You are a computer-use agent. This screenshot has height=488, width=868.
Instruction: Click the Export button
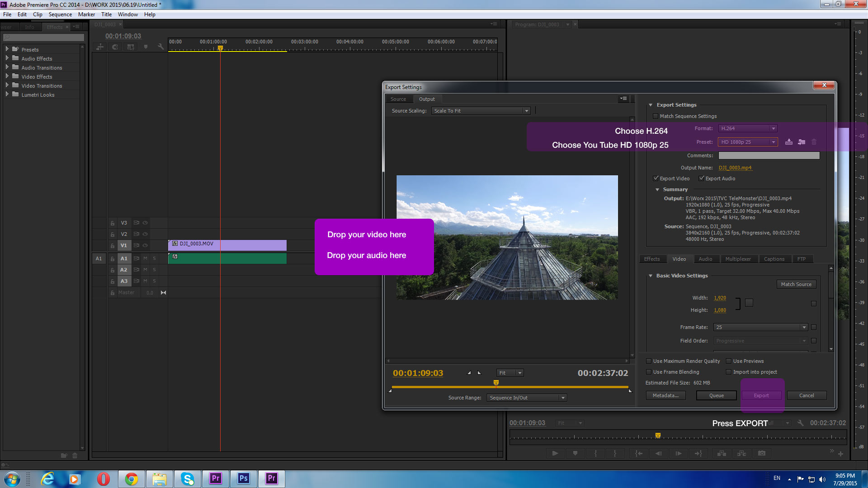click(761, 395)
